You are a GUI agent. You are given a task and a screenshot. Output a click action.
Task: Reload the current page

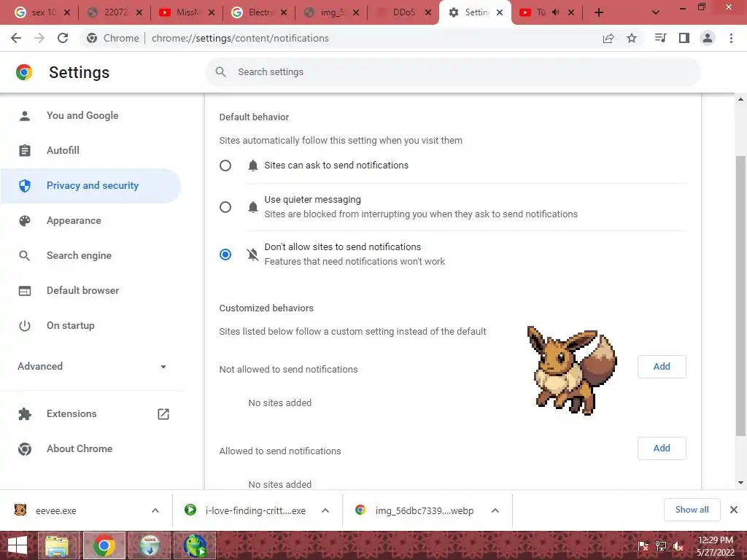[63, 38]
